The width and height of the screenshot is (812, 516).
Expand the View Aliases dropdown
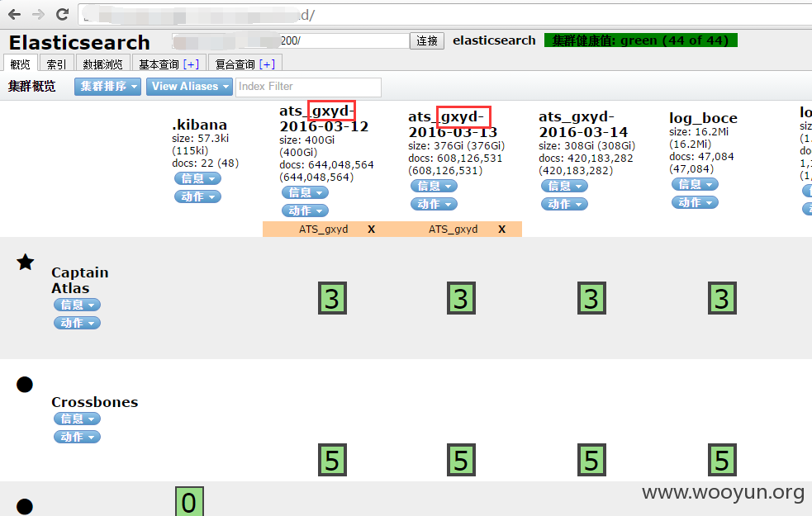189,87
